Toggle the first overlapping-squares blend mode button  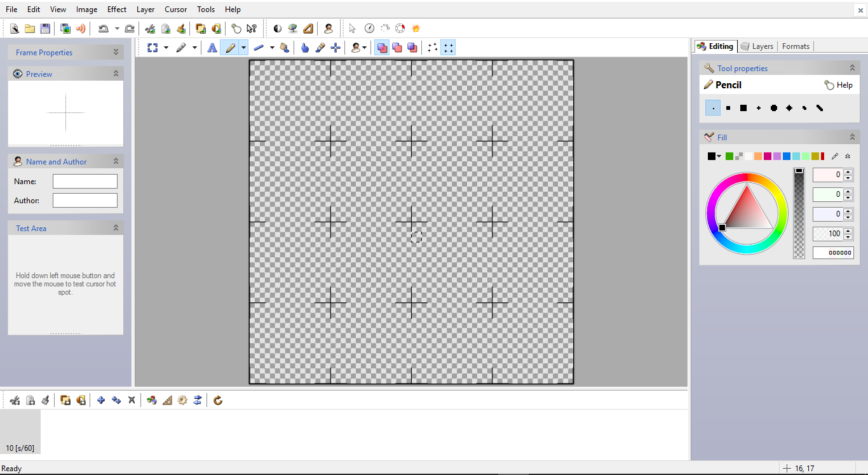click(382, 48)
